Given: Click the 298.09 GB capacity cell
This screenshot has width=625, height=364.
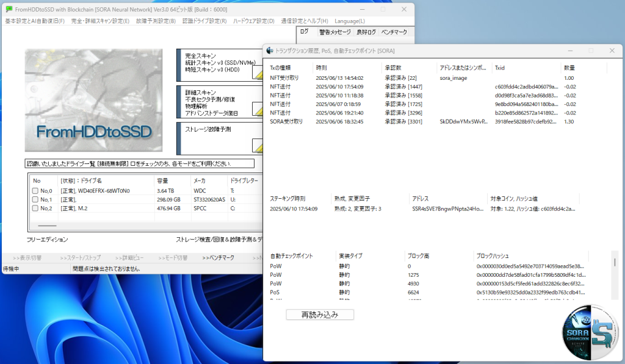Looking at the screenshot, I should click(x=168, y=199).
